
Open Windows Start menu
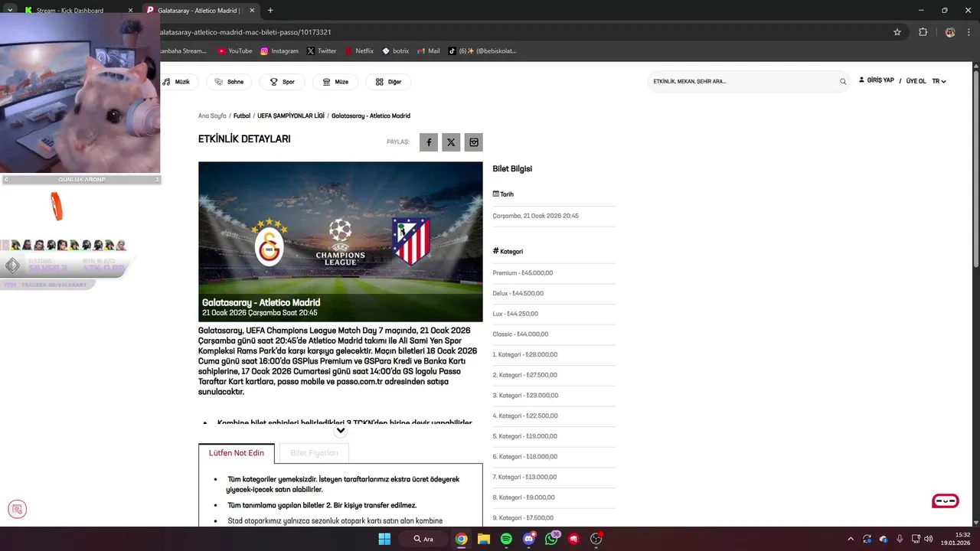coord(384,539)
